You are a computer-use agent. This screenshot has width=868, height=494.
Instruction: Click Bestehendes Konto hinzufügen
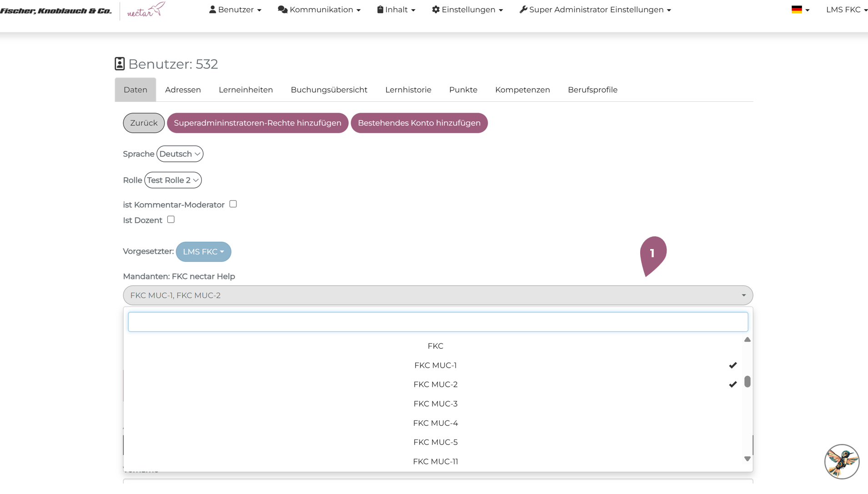(419, 123)
